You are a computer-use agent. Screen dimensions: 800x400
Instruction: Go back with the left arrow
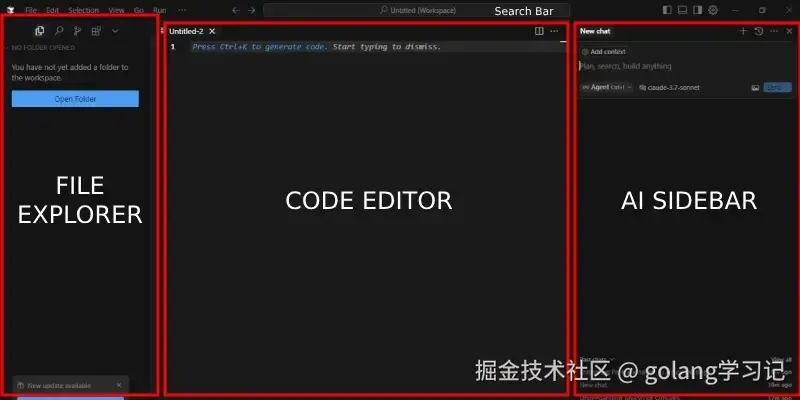236,10
